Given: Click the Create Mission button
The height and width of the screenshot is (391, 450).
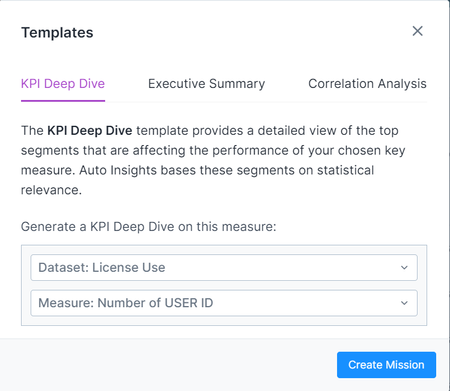Looking at the screenshot, I should 386,365.
